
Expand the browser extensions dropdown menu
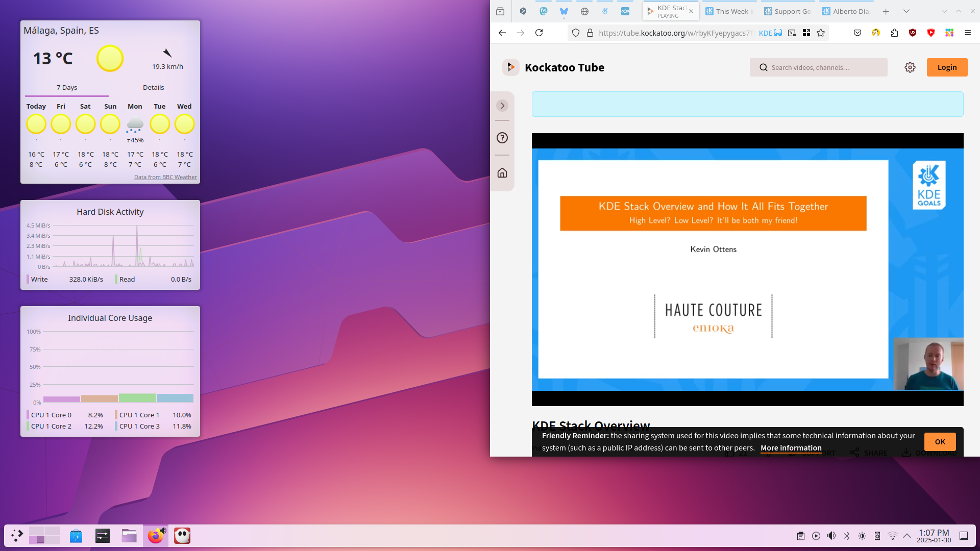pos(894,33)
